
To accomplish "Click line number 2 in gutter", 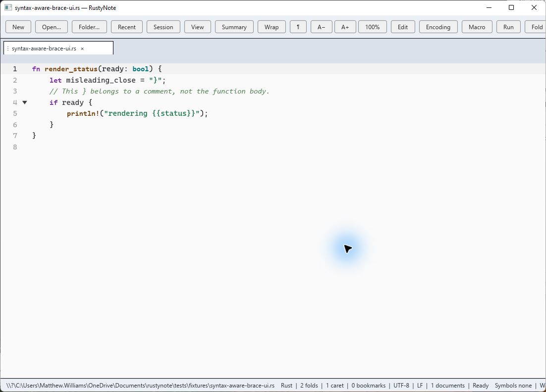I will tap(15, 80).
